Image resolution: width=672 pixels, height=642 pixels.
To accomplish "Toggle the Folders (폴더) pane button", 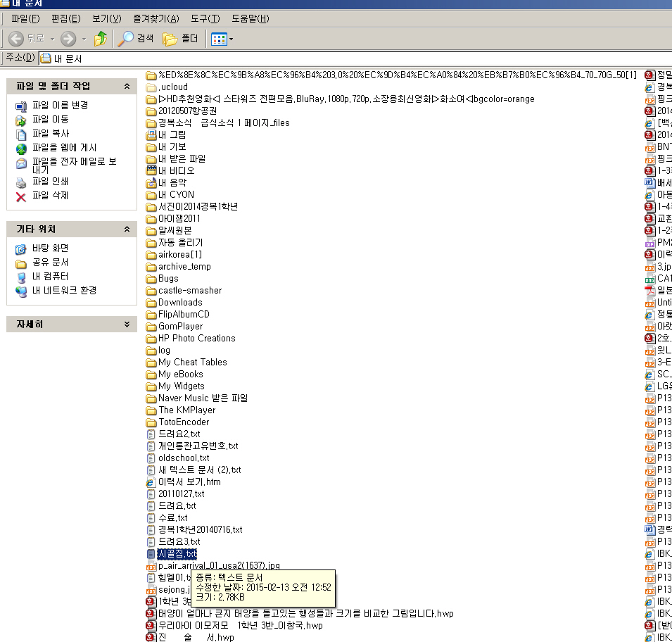I will tap(181, 39).
